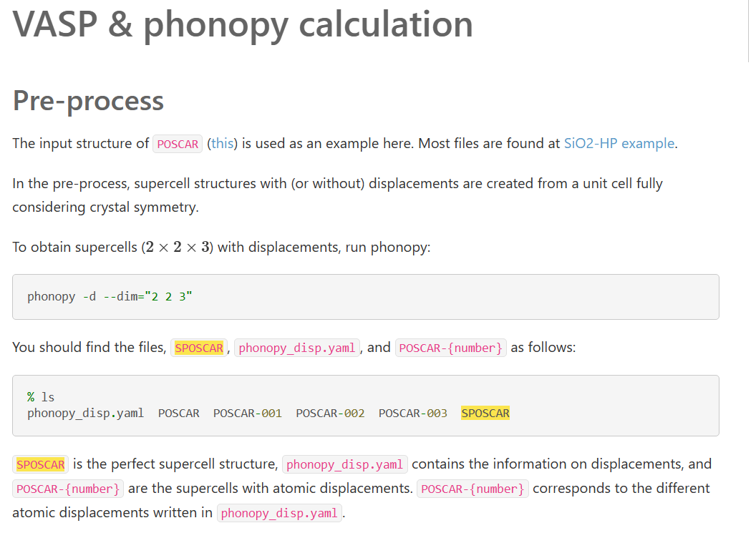Click POSCAR-003 in the file listing

pos(413,413)
